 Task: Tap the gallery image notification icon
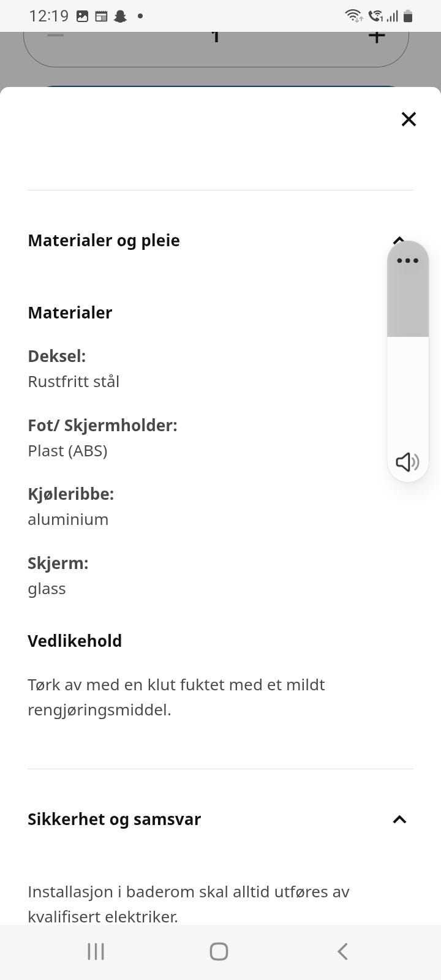[82, 17]
